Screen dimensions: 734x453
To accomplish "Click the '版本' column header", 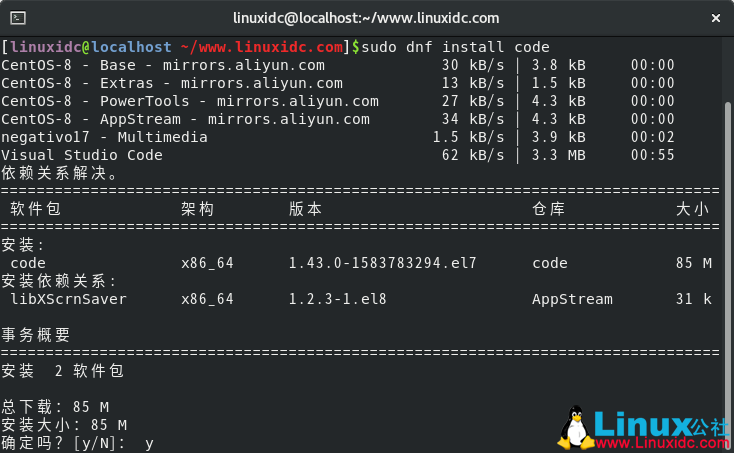I will (305, 209).
